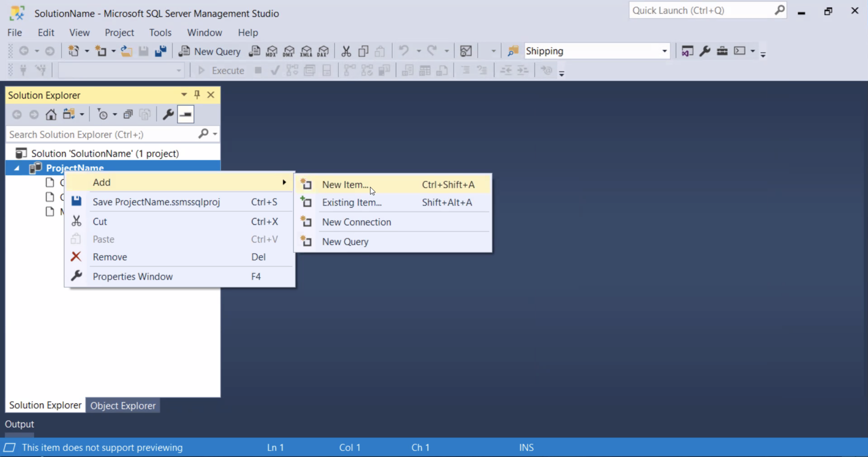868x457 pixels.
Task: Open the File menu
Action: (14, 32)
